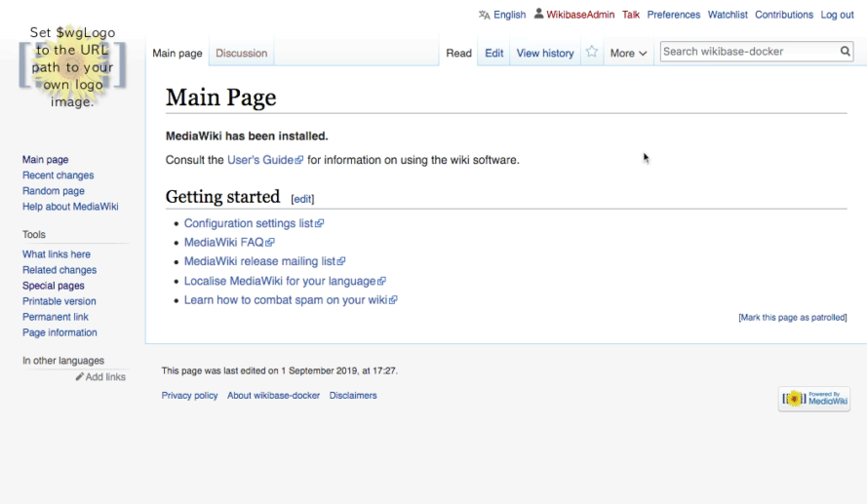Click the Getting started heading text

pos(222,197)
